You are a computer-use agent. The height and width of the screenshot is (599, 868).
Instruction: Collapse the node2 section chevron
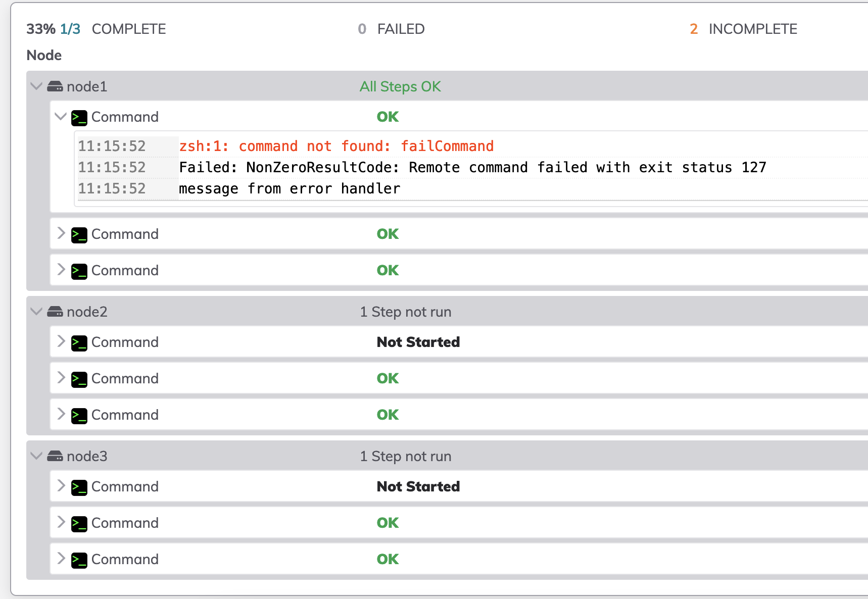coord(36,312)
